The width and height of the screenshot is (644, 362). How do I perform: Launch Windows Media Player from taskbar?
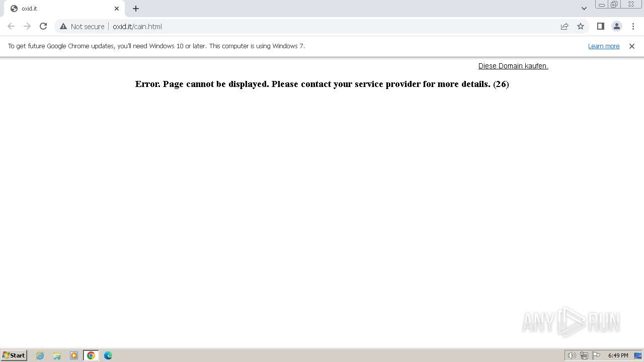point(74,355)
